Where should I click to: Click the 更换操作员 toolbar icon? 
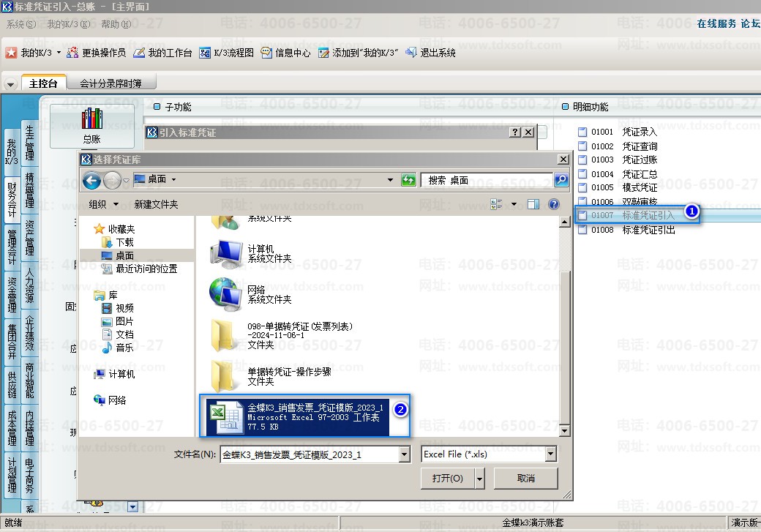click(72, 53)
